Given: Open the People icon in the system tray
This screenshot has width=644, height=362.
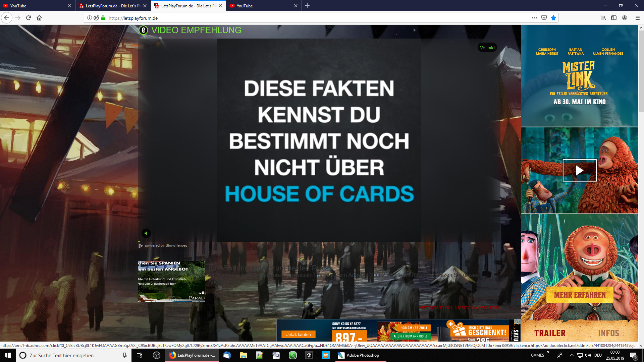Looking at the screenshot, I should coord(559,355).
